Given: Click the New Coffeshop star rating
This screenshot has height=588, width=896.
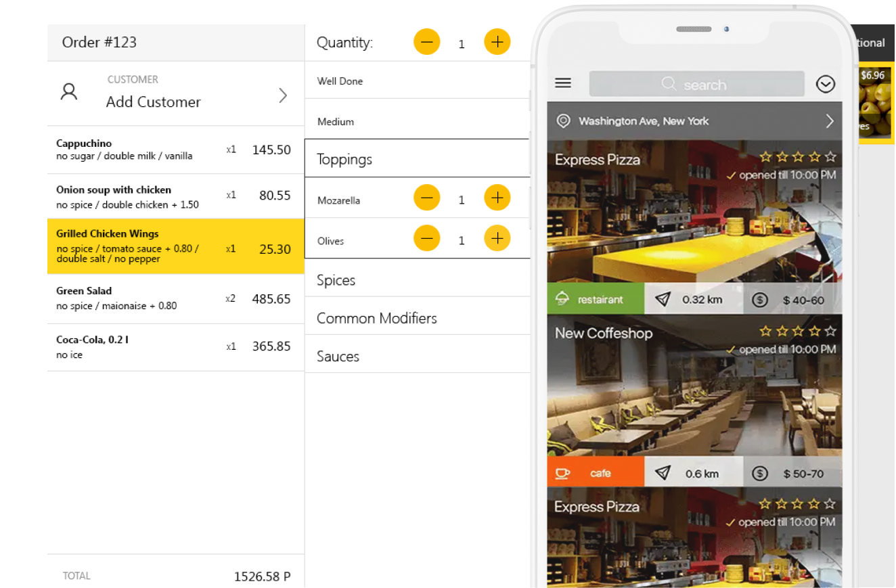Looking at the screenshot, I should [798, 331].
